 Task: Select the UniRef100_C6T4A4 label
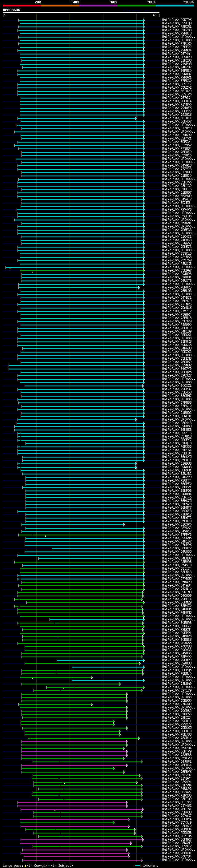[x=176, y=54]
